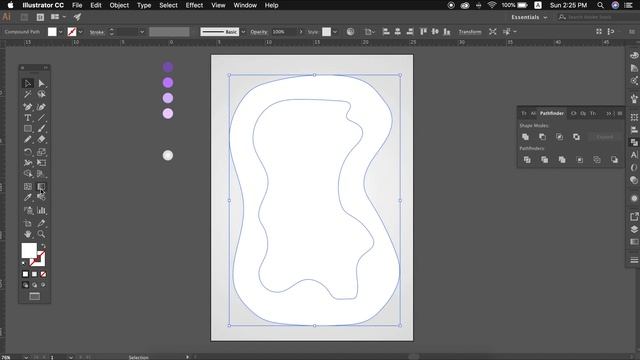
Task: Choose the Lasso tool
Action: pos(41,95)
